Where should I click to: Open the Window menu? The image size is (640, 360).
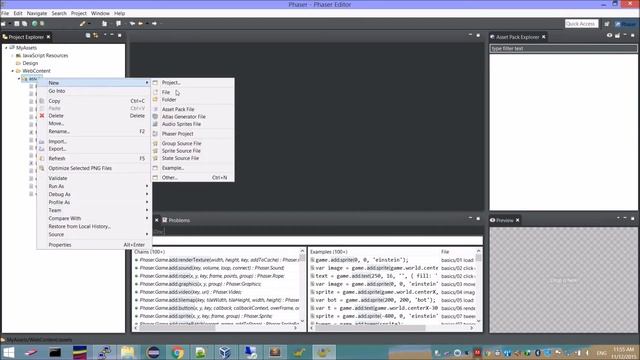(x=100, y=13)
